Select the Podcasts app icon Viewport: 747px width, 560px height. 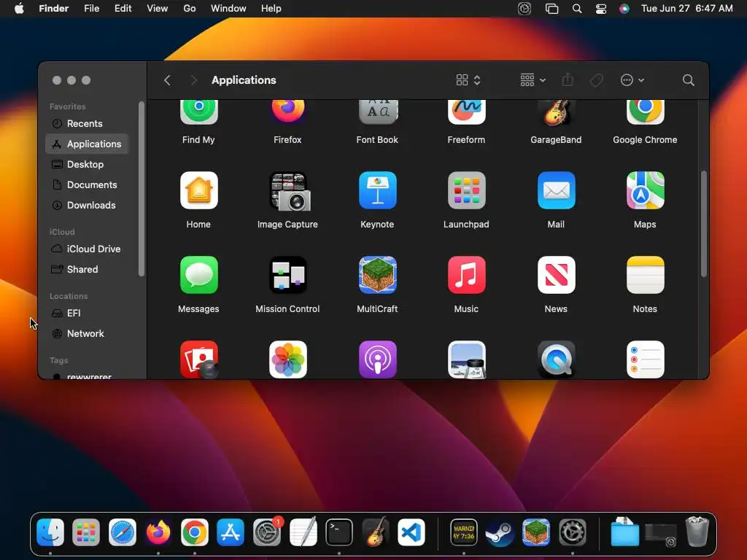[x=377, y=359]
